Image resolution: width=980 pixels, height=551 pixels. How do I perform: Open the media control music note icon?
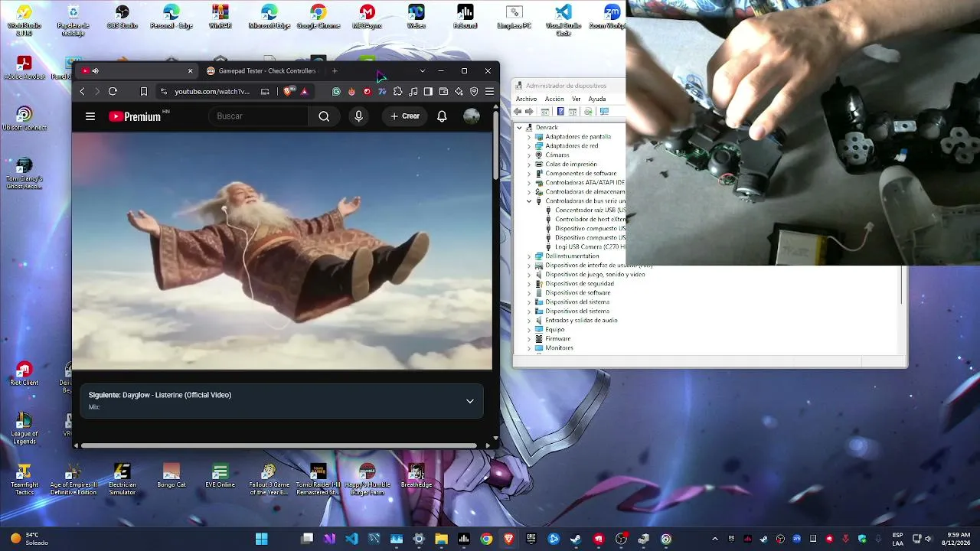[413, 92]
